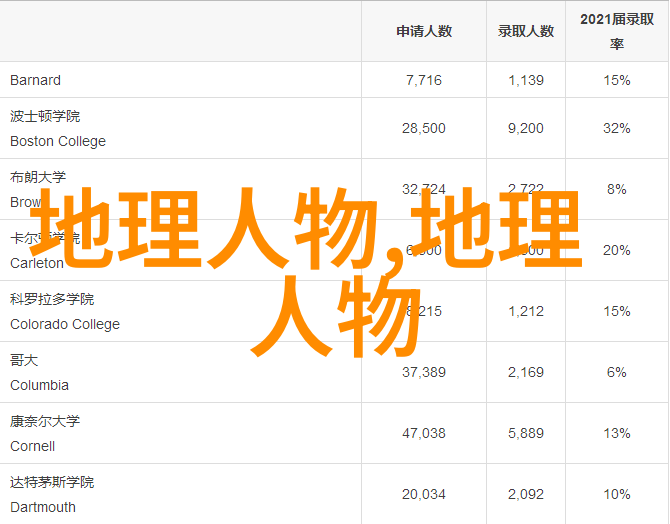Click Brown applicants value 32,724
This screenshot has width=670, height=524.
pos(423,189)
